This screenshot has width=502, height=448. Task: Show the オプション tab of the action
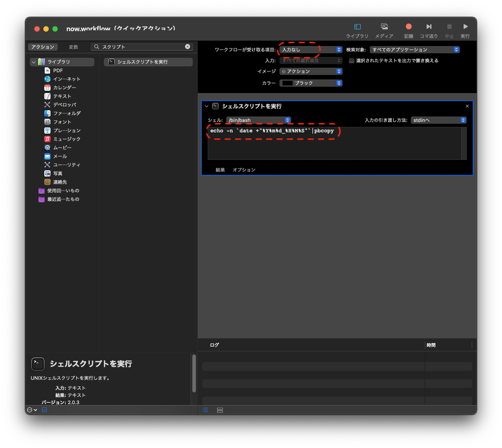[244, 170]
